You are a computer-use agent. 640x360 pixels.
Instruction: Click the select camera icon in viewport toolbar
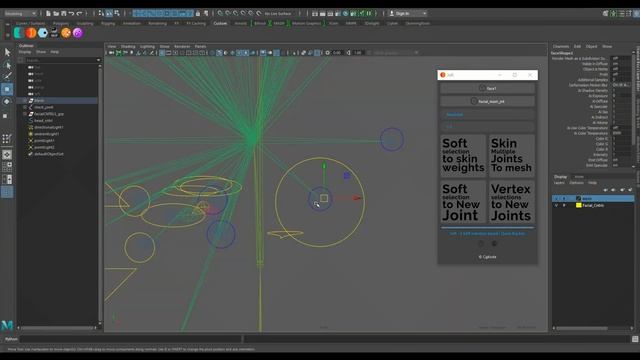coord(111,53)
